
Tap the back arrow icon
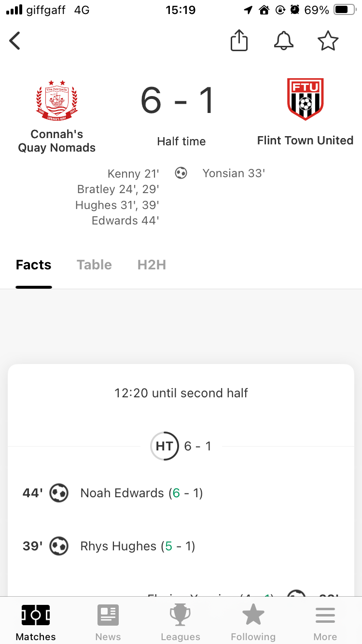(15, 41)
